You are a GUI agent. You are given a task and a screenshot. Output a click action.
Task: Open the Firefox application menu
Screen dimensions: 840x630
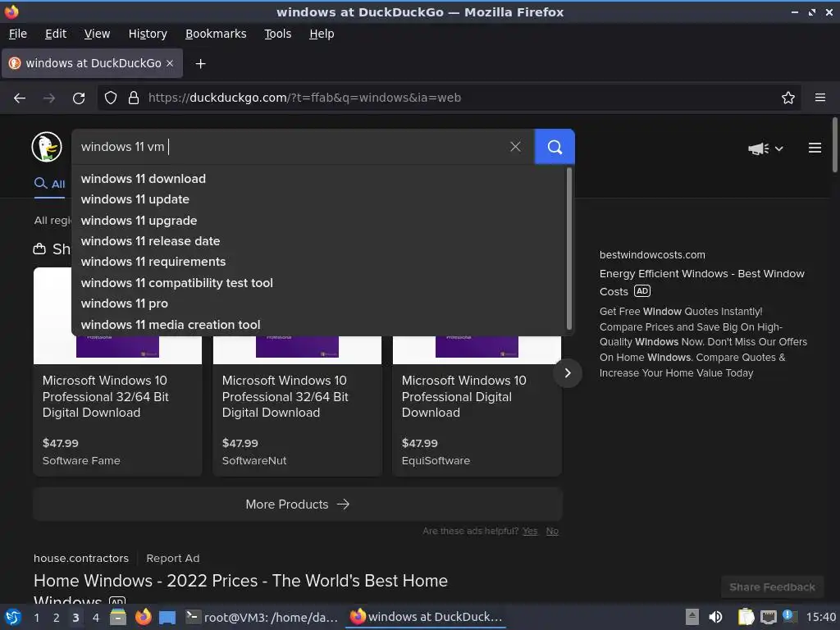coord(820,98)
